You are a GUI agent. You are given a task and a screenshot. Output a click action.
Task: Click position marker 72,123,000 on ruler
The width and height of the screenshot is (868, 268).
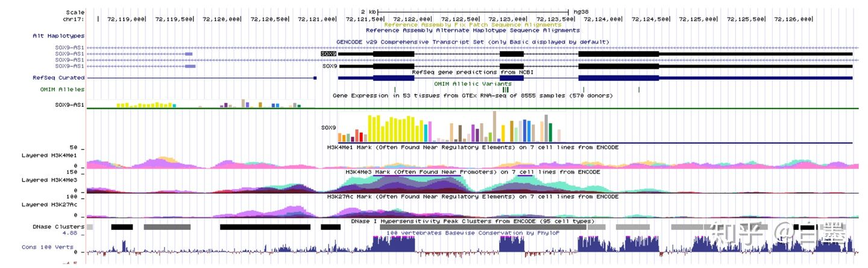point(507,19)
